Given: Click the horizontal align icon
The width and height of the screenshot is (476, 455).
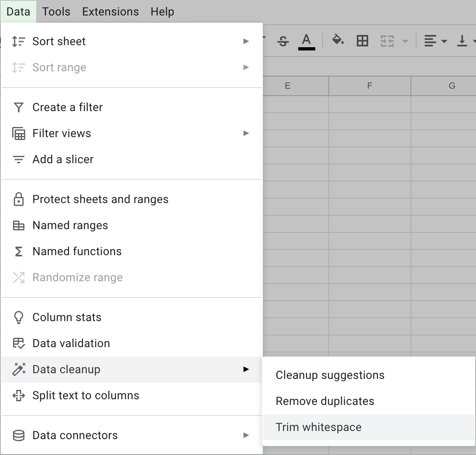Looking at the screenshot, I should (430, 41).
